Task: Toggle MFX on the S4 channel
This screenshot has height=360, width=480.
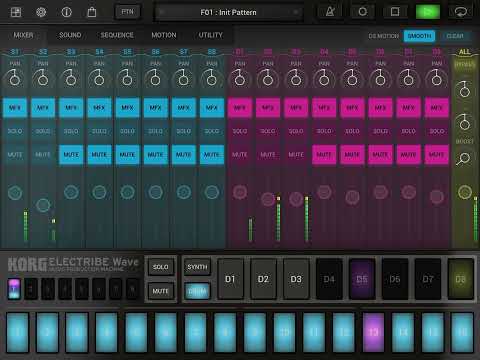Action: click(99, 108)
